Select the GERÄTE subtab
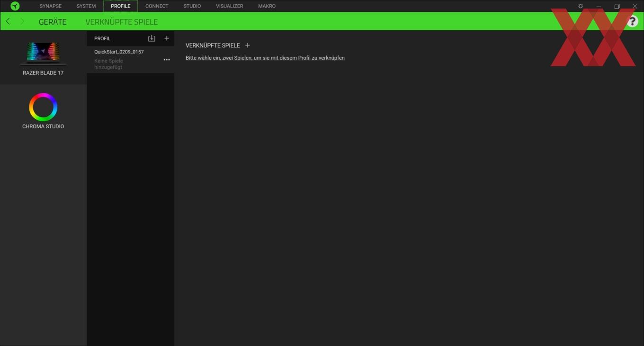The height and width of the screenshot is (346, 644). 53,22
